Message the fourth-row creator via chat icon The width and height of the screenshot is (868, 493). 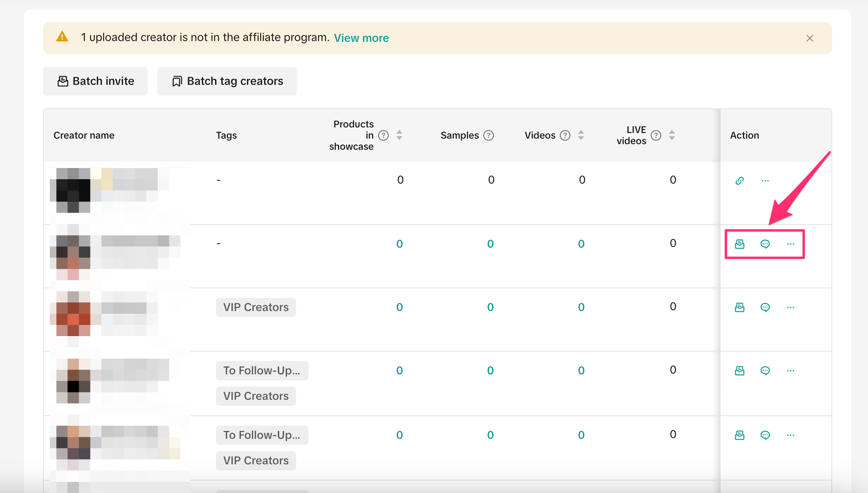coord(765,371)
